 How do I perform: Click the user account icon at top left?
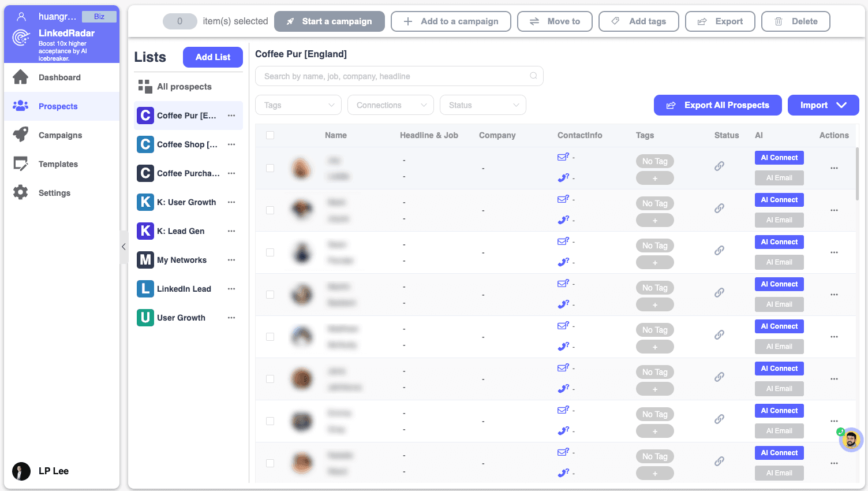point(21,16)
